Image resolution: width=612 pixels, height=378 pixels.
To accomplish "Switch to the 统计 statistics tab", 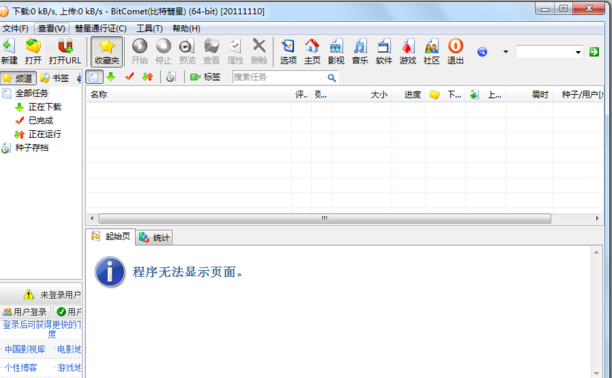I will (x=155, y=237).
